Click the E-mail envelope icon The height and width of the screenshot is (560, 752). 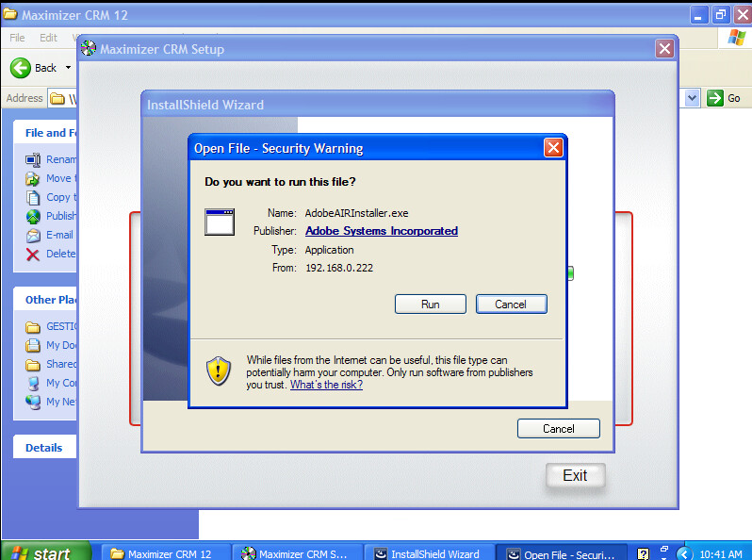coord(33,235)
